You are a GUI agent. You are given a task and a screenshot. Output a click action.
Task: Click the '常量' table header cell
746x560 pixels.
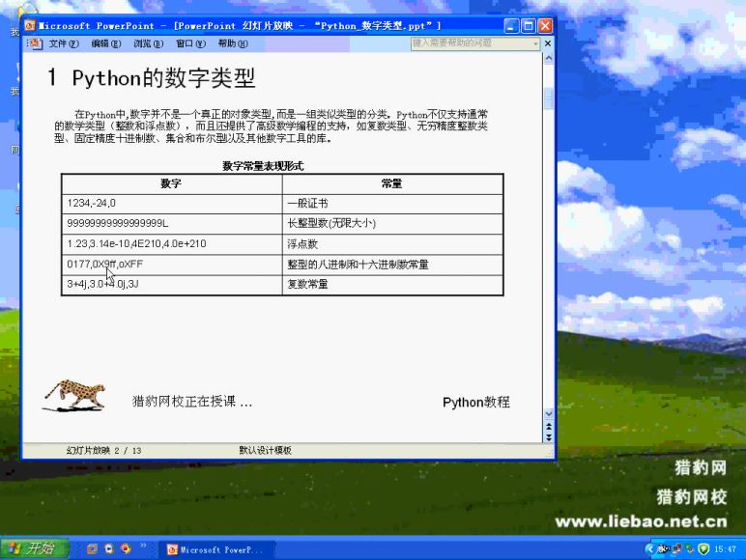tap(392, 183)
